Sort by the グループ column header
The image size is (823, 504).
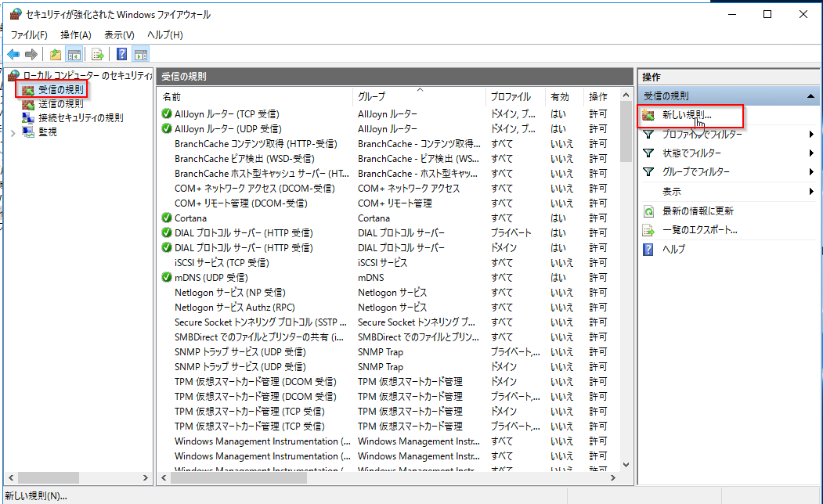pyautogui.click(x=420, y=96)
